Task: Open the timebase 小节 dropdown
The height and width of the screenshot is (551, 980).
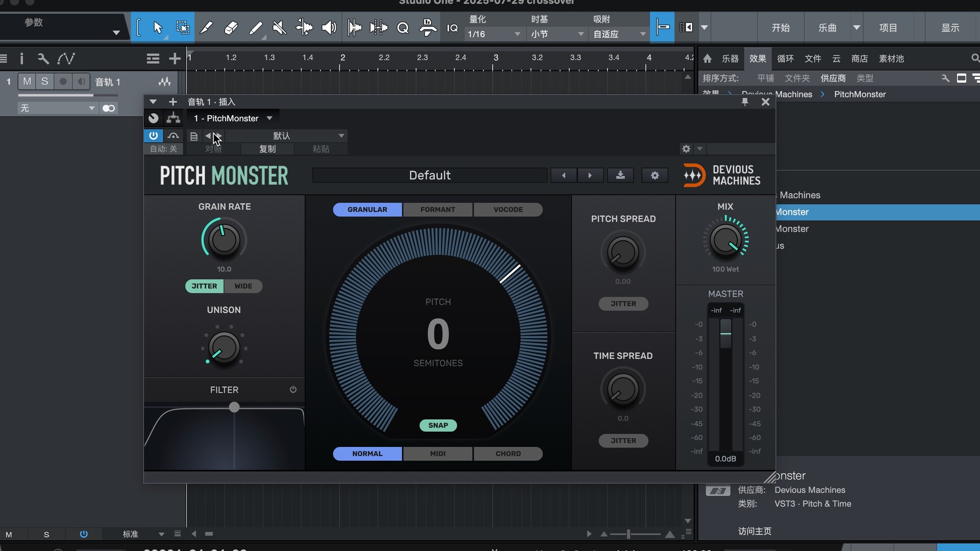Action: (x=557, y=34)
